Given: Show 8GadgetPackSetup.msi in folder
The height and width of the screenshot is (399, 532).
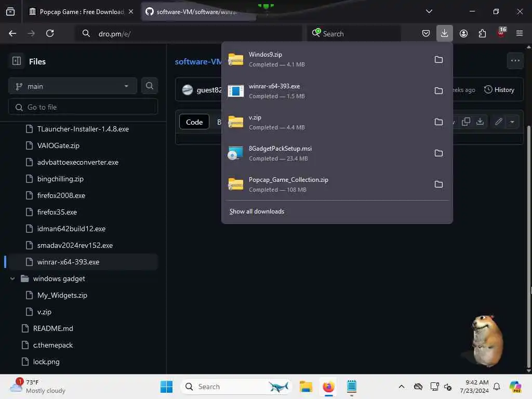Looking at the screenshot, I should coord(438,153).
